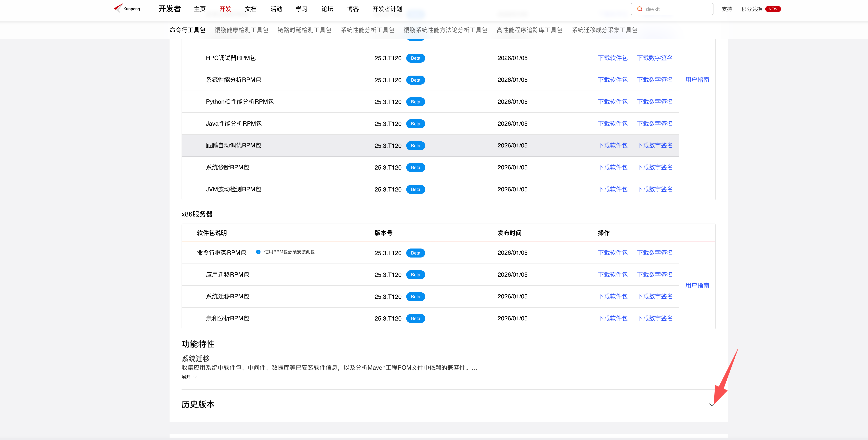Click the search magnifier icon
This screenshot has width=868, height=440.
[639, 9]
